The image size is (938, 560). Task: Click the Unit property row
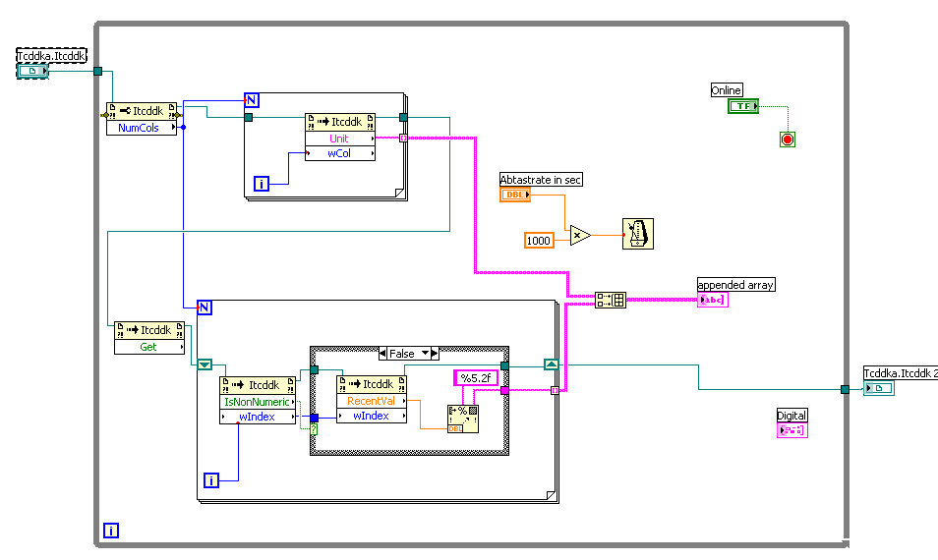(340, 139)
